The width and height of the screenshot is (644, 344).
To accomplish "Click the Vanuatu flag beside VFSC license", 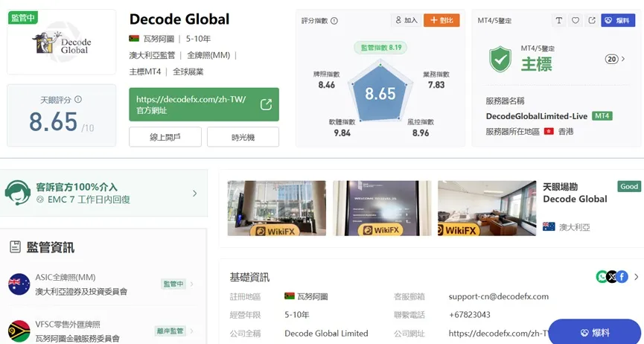I will (19, 331).
